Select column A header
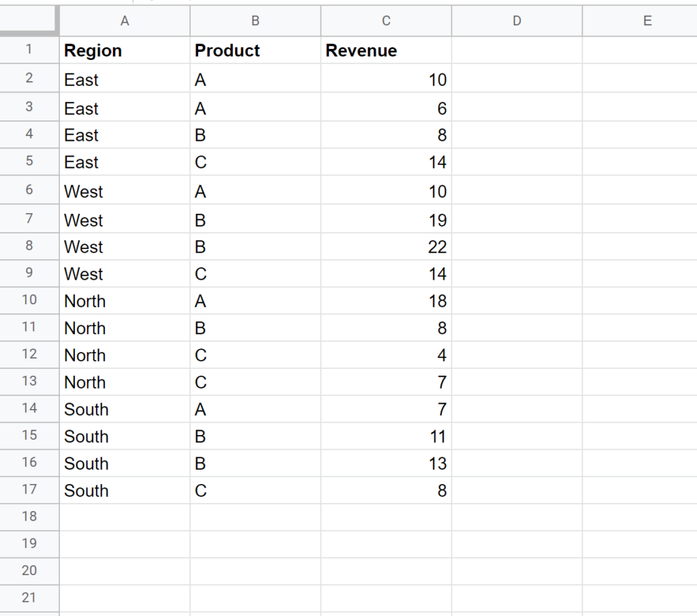 coord(125,21)
